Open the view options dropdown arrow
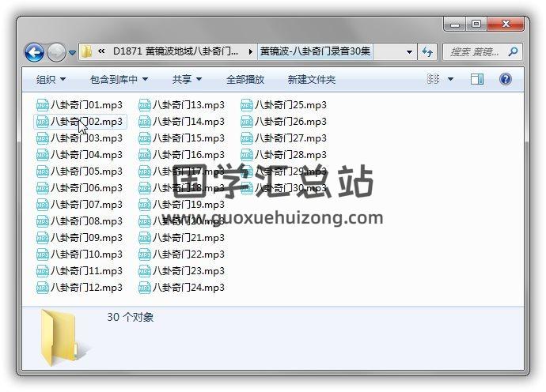Screen dimensions: 546x392 point(450,79)
